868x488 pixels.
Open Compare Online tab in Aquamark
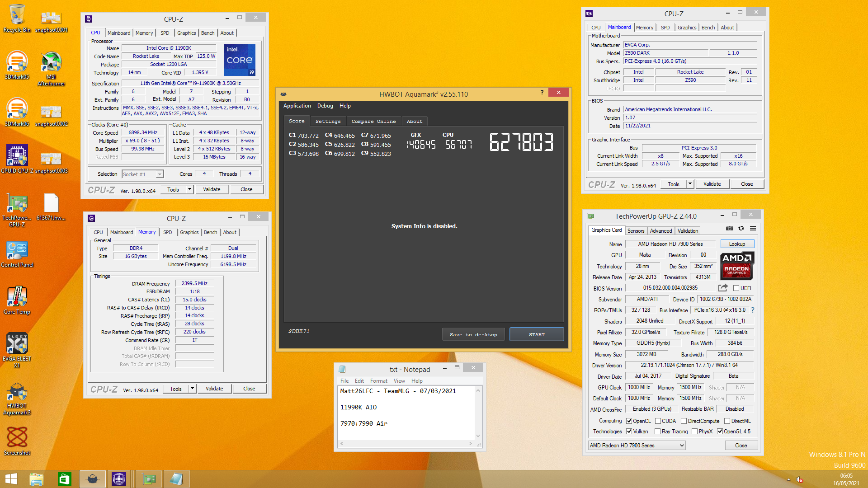coord(373,121)
